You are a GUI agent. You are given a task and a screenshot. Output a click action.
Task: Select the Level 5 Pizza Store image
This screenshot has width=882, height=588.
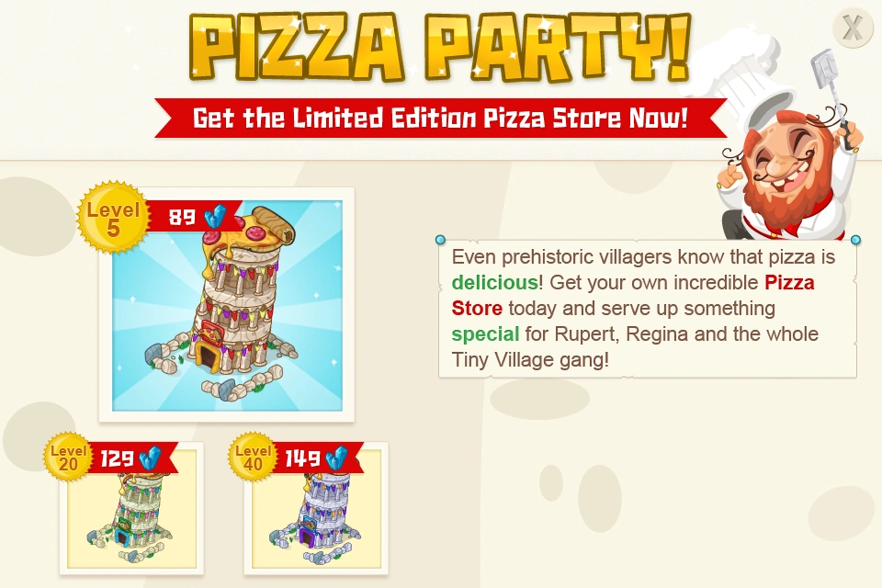(x=227, y=305)
